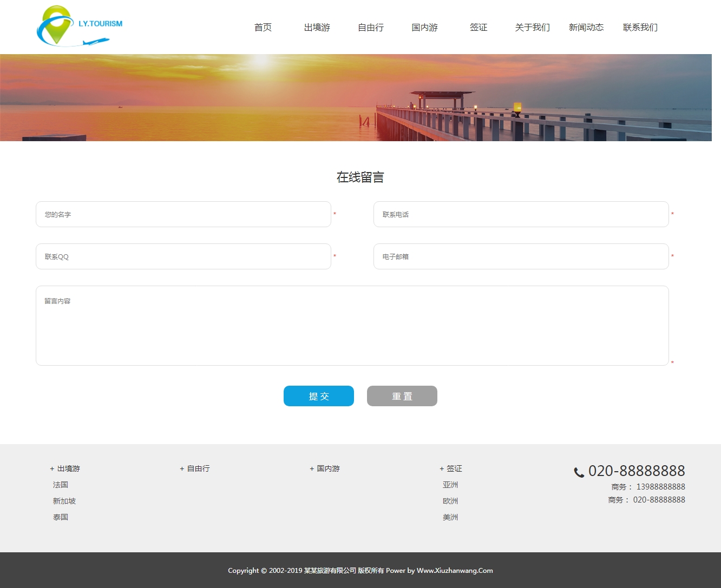Focus the 联系电话 input field
721x588 pixels.
tap(521, 214)
